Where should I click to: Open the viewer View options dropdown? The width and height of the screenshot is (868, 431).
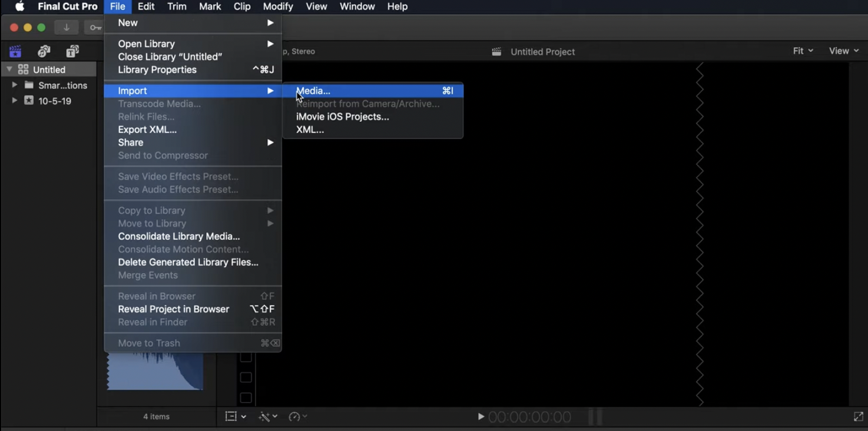point(844,51)
